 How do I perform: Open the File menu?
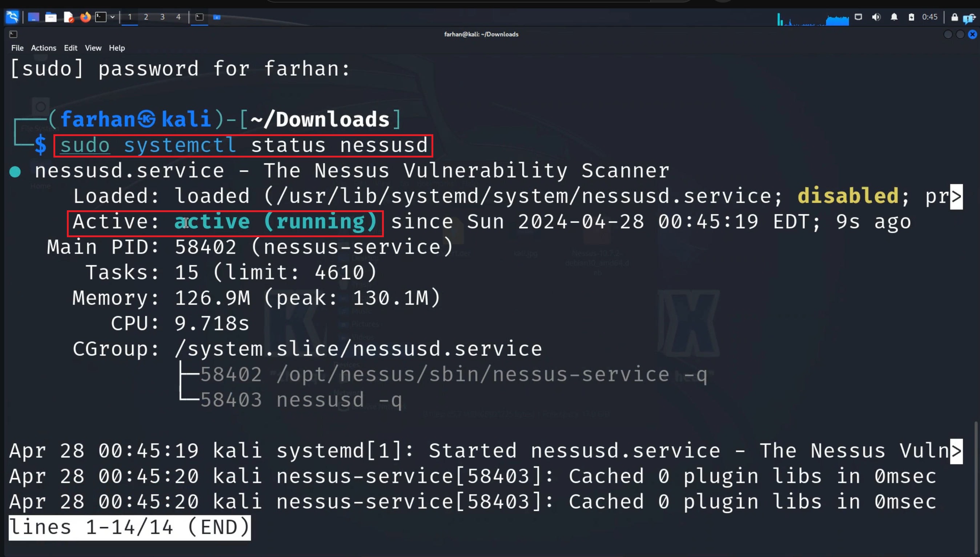click(x=17, y=48)
